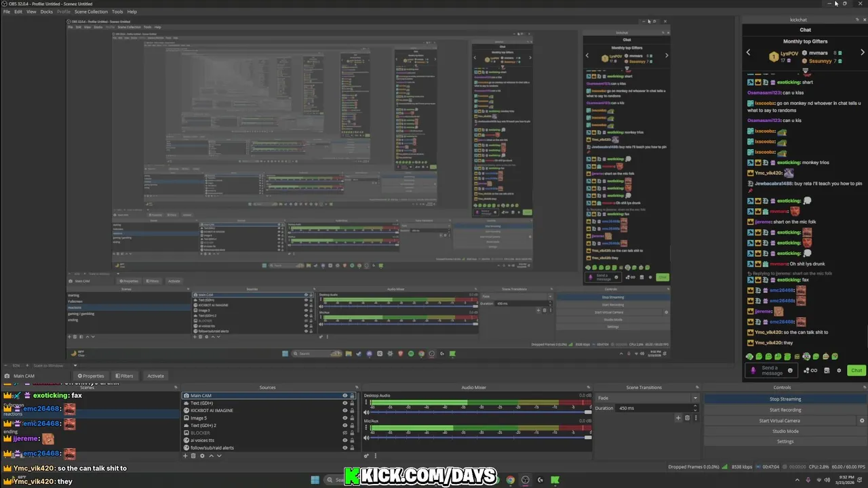This screenshot has height=488, width=868.
Task: Open source properties gear below Sources list
Action: tap(202, 456)
